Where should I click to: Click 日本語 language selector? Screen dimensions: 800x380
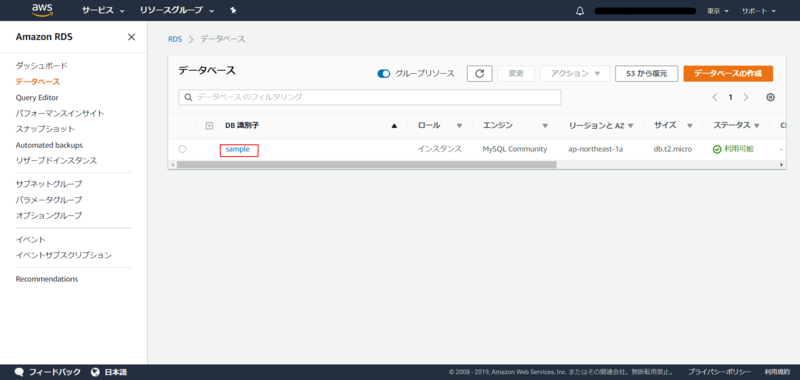click(x=116, y=372)
